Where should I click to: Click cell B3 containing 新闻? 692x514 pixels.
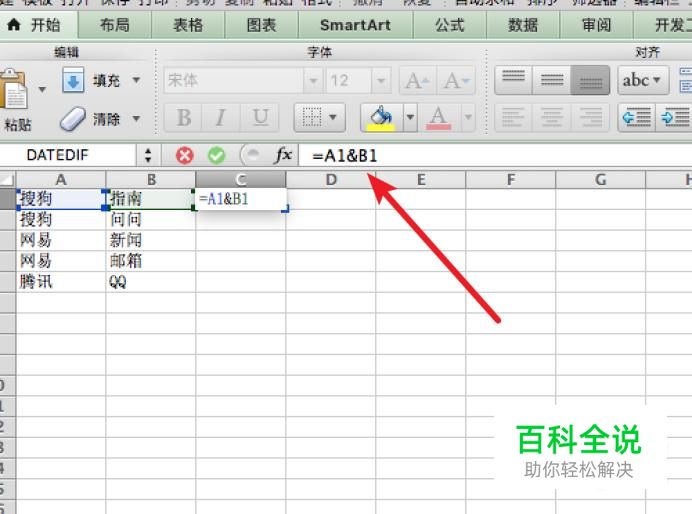click(x=151, y=240)
